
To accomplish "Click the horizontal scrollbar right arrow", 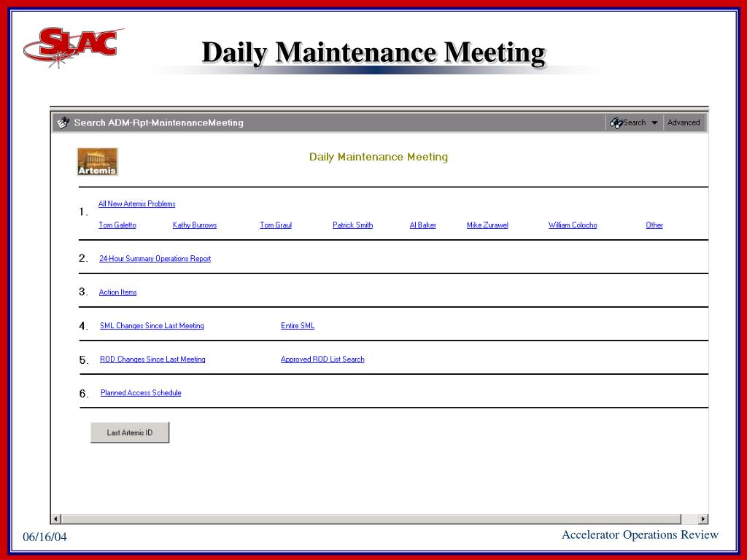I will pyautogui.click(x=703, y=518).
